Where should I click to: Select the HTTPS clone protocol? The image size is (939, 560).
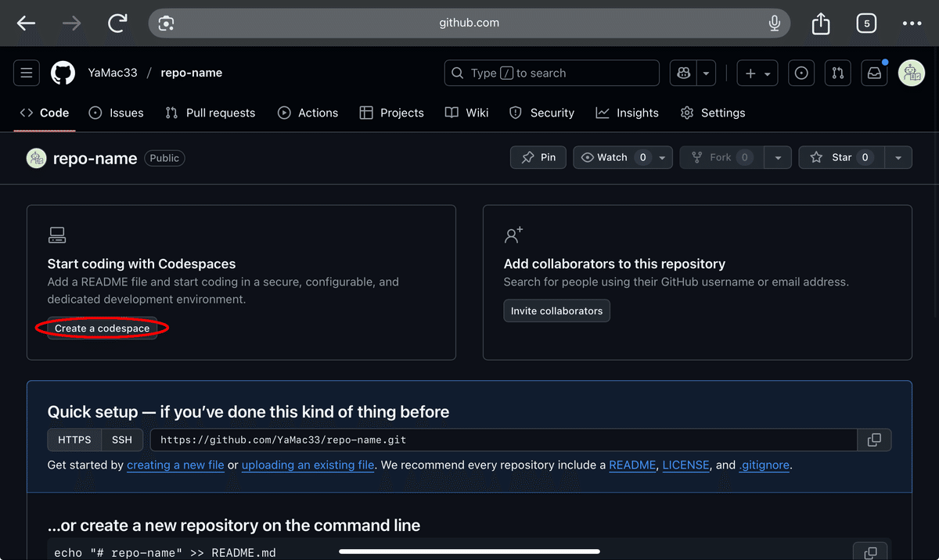coord(73,440)
